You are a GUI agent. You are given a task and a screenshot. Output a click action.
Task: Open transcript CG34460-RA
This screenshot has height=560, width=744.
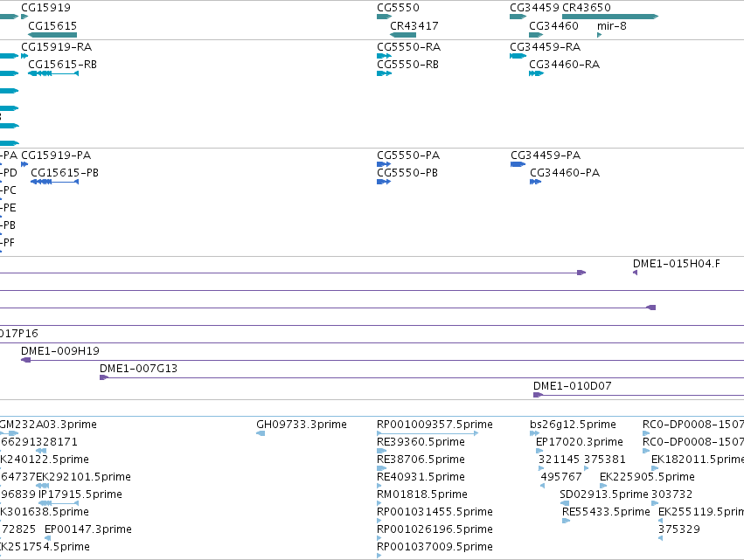tap(564, 65)
